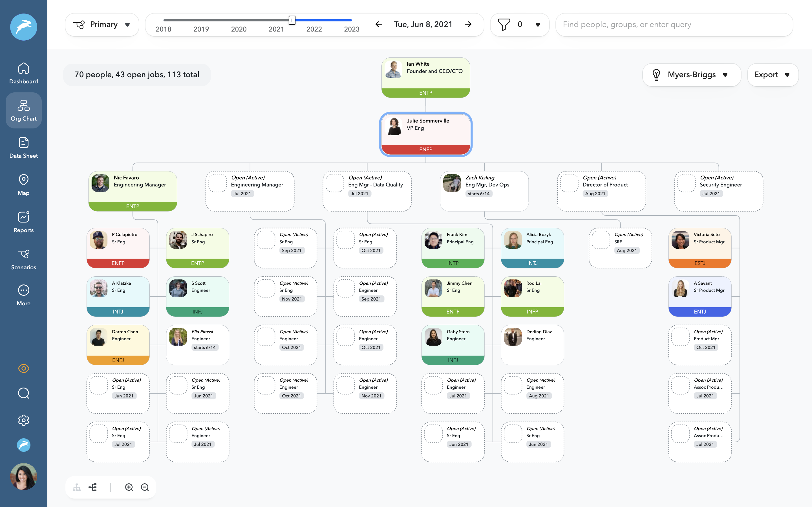This screenshot has width=812, height=507.
Task: Open the Myers-Briggs insight dropdown
Action: pos(691,74)
